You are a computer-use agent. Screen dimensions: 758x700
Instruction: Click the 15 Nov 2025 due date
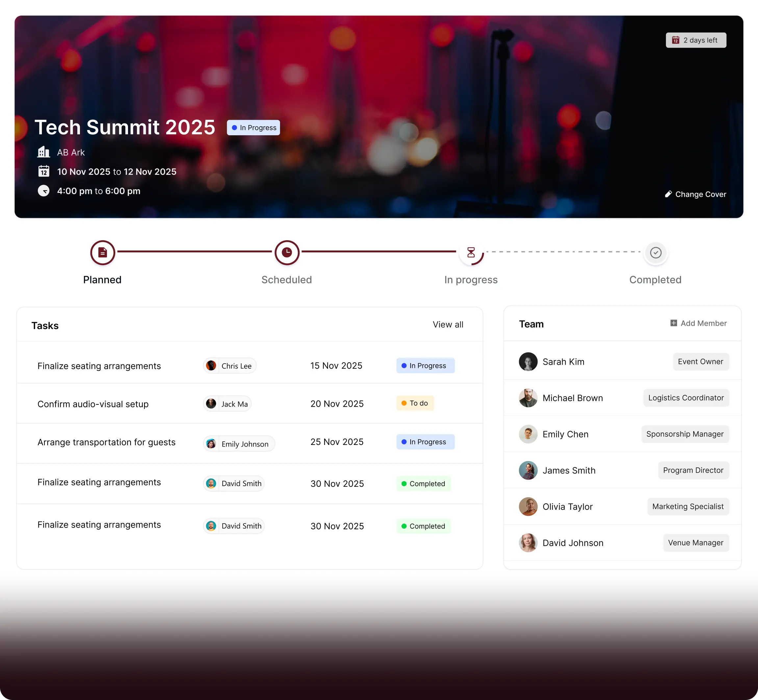point(336,366)
